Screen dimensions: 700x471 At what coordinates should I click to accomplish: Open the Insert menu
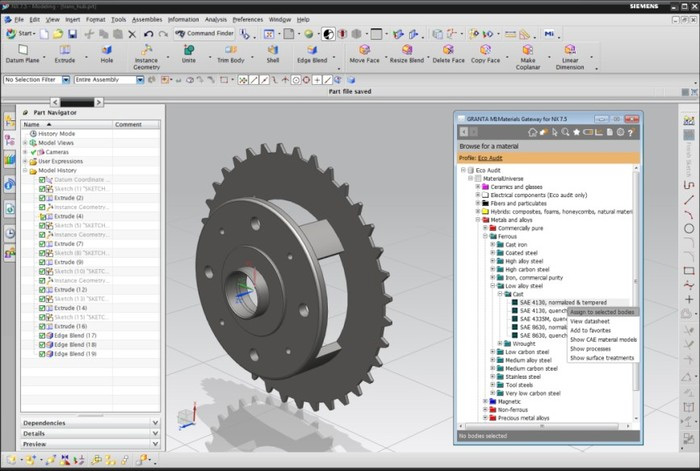pos(72,20)
